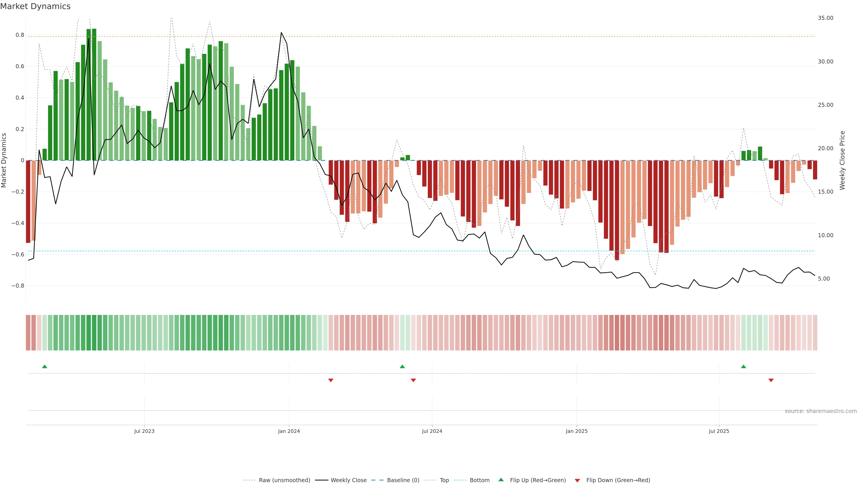Click the first green flip-up triangle marker

click(x=45, y=366)
